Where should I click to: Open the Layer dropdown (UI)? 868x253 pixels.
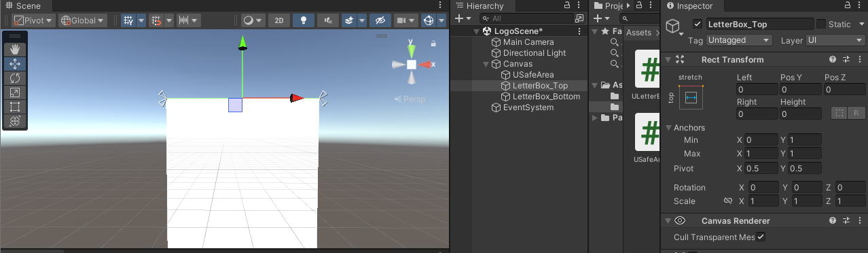coord(835,40)
